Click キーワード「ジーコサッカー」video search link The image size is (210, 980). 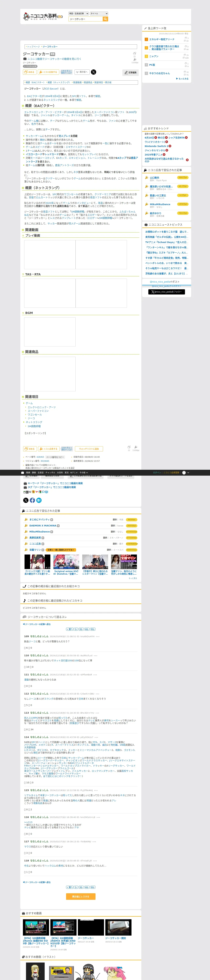(x=55, y=483)
